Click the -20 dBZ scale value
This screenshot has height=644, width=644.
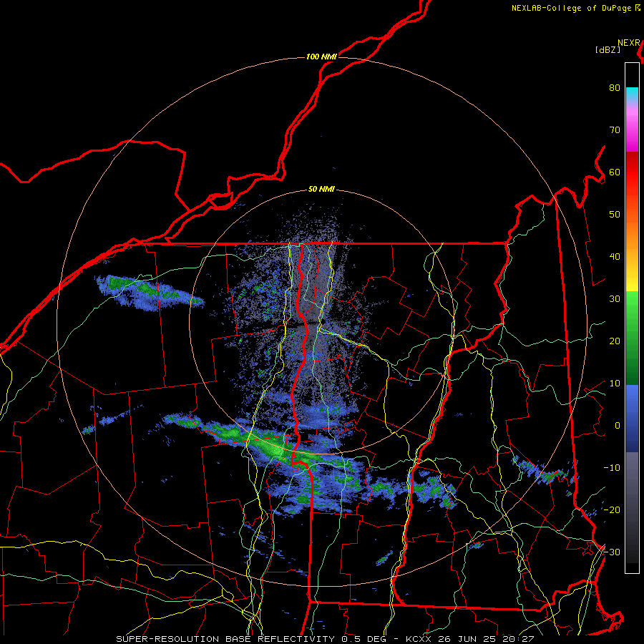pos(612,510)
